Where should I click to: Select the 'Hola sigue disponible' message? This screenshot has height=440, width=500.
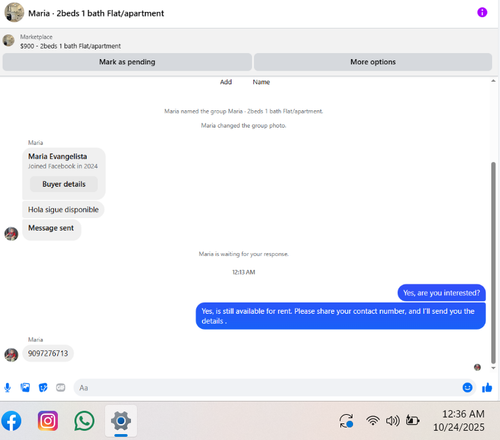coord(63,210)
